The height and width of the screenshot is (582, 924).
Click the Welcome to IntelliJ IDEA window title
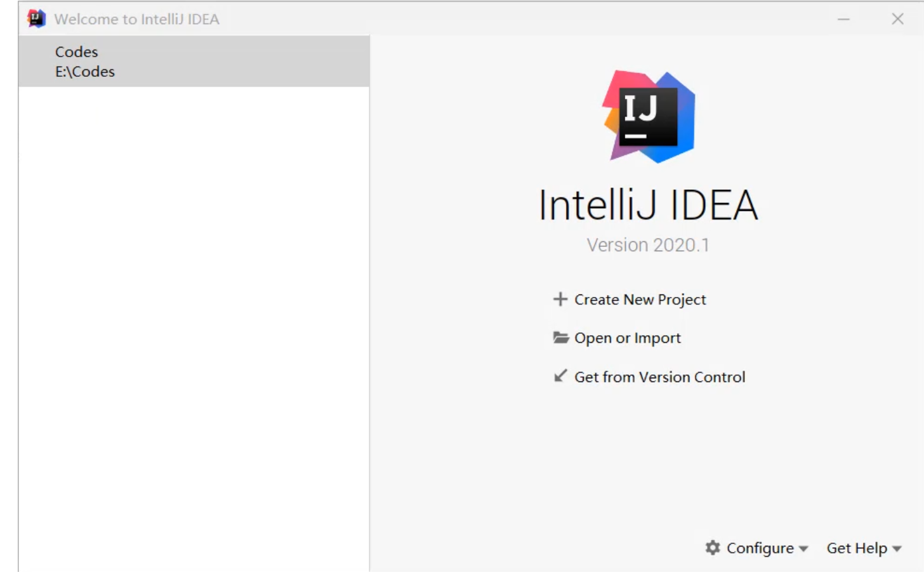pos(136,19)
